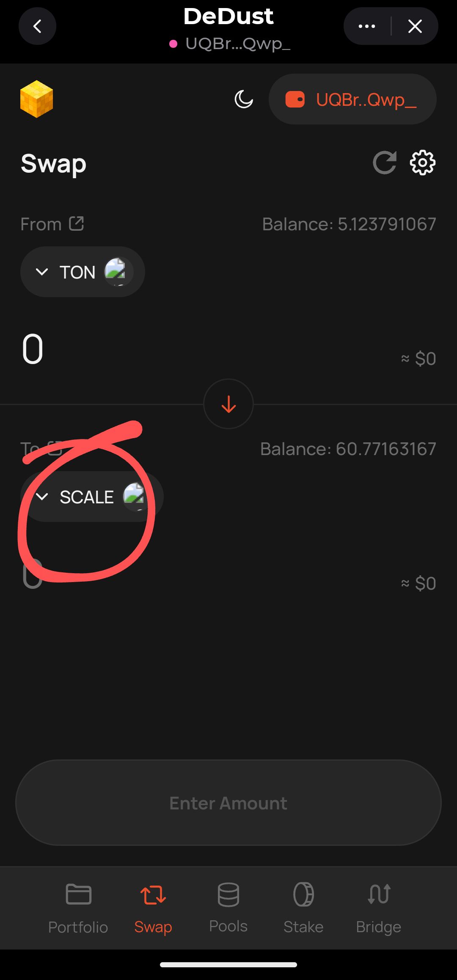457x980 pixels.
Task: Open the UQBr..Qwp_ wallet menu button
Action: tap(352, 99)
